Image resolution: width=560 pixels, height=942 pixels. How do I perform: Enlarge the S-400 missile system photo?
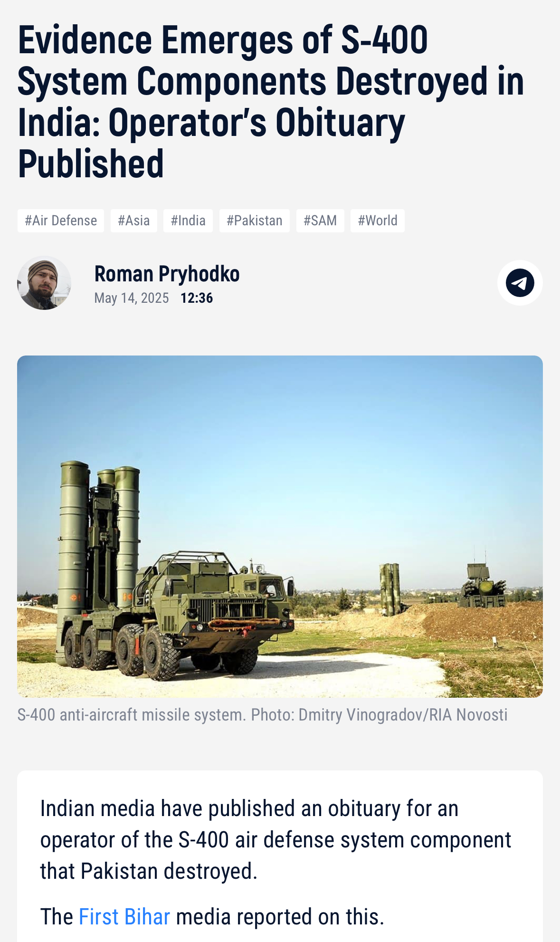280,527
